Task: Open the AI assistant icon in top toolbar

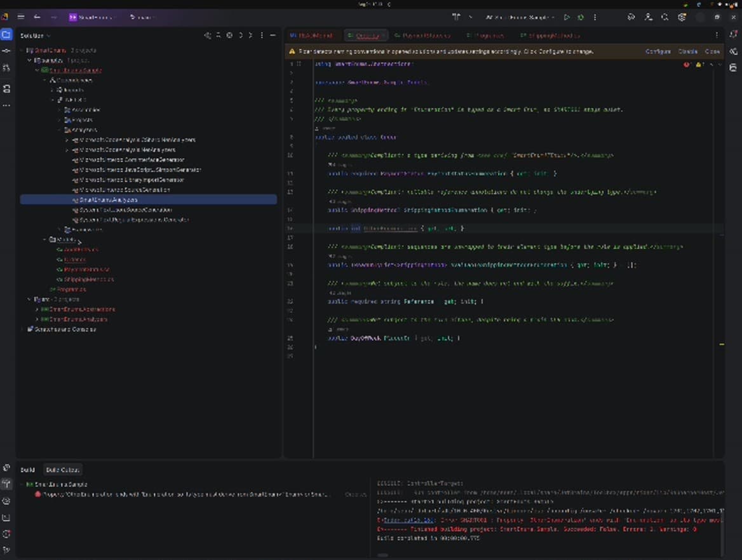Action: [x=631, y=17]
